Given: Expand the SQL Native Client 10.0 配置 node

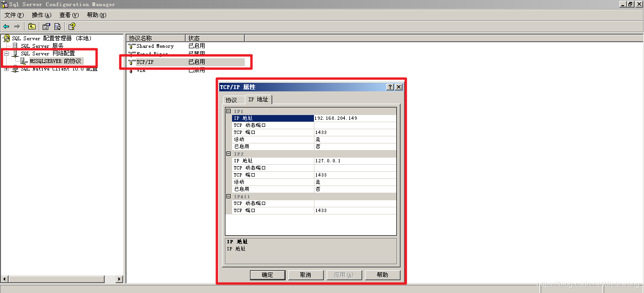Looking at the screenshot, I should click(7, 69).
